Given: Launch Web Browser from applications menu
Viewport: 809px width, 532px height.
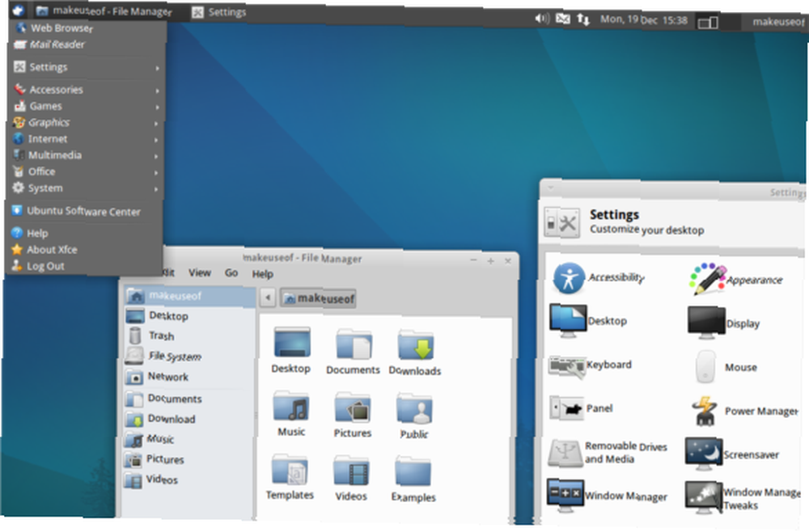Looking at the screenshot, I should [87, 28].
